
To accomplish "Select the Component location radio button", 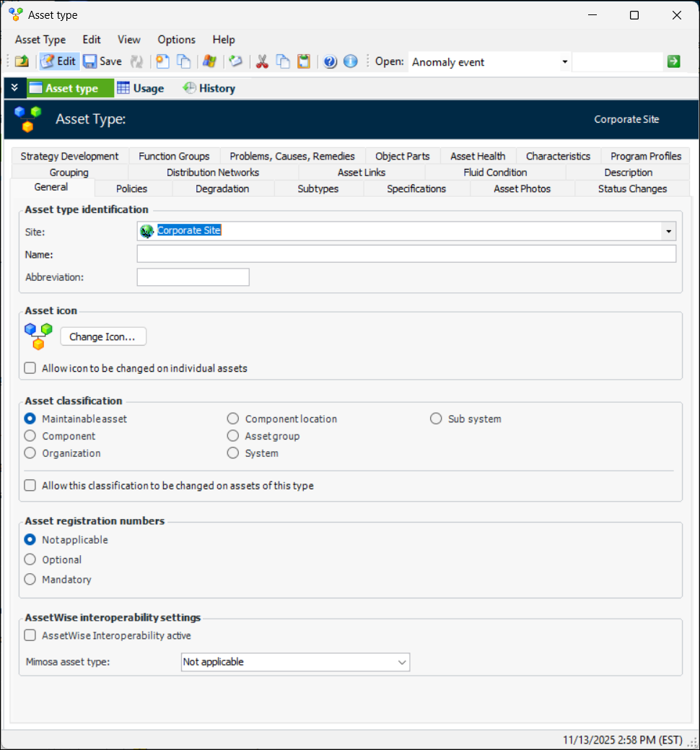I will click(233, 419).
